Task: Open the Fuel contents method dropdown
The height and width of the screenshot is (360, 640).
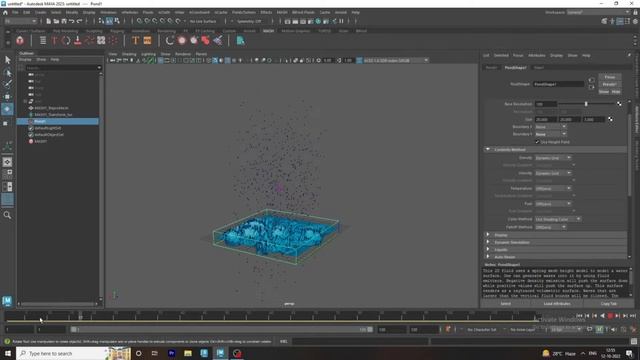Action: click(553, 204)
